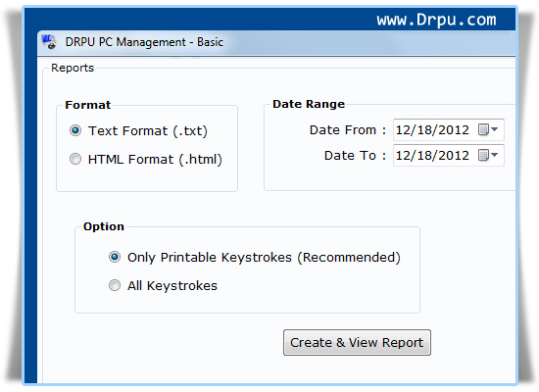Click the Text Format (.txt) label text
Image resolution: width=539 pixels, height=392 pixels.
pyautogui.click(x=147, y=131)
